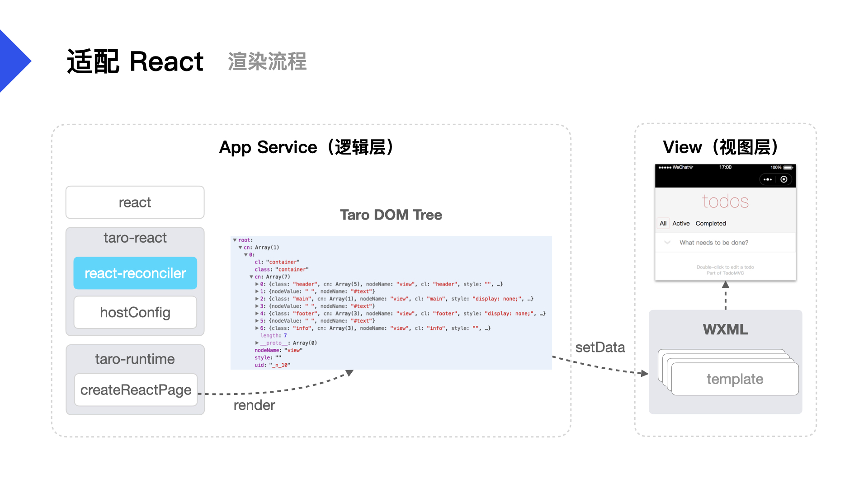868x488 pixels.
Task: Click the cl: "container" line
Action: click(277, 262)
